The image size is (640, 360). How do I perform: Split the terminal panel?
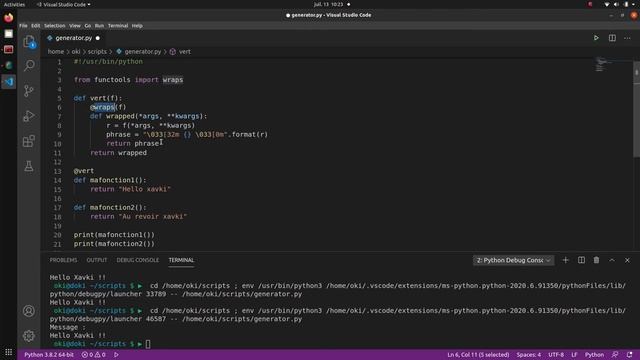(x=581, y=260)
